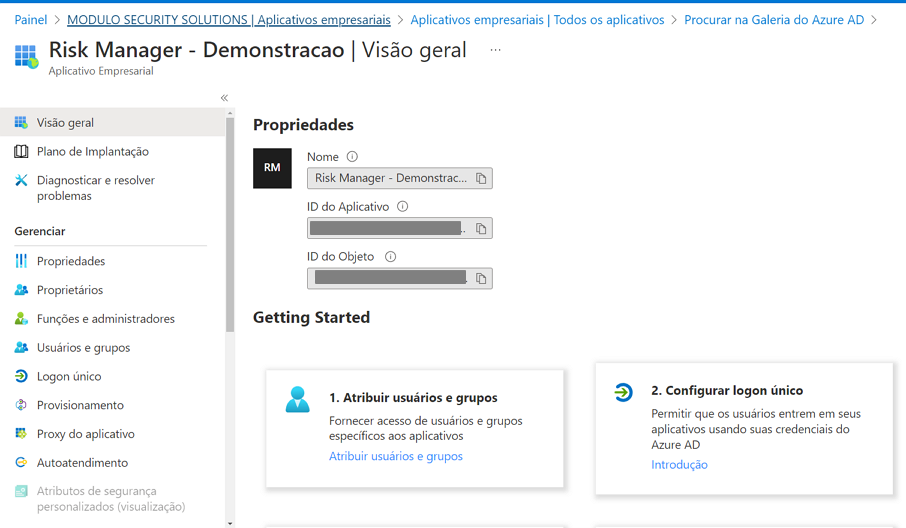Click the Visão geral grid icon in sidebar

point(21,122)
